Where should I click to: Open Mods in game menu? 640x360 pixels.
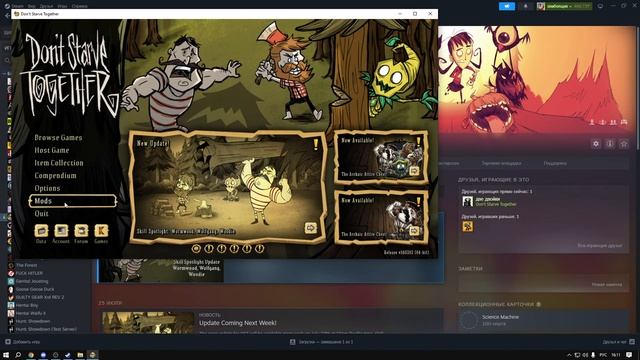(x=73, y=201)
